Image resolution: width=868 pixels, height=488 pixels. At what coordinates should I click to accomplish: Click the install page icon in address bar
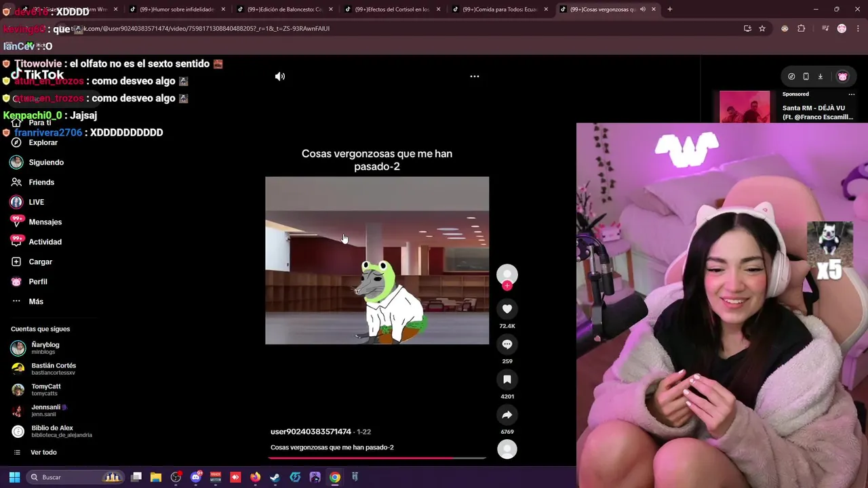pyautogui.click(x=747, y=28)
